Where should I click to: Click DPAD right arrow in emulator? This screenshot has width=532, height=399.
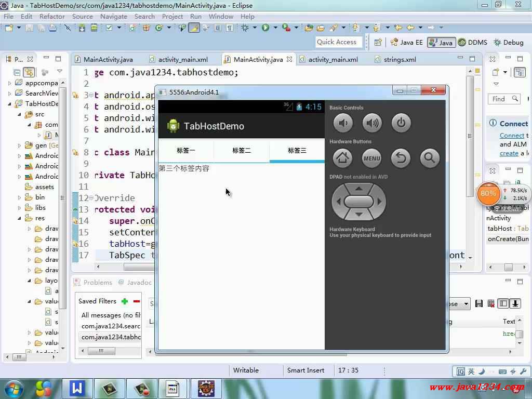pyautogui.click(x=379, y=202)
